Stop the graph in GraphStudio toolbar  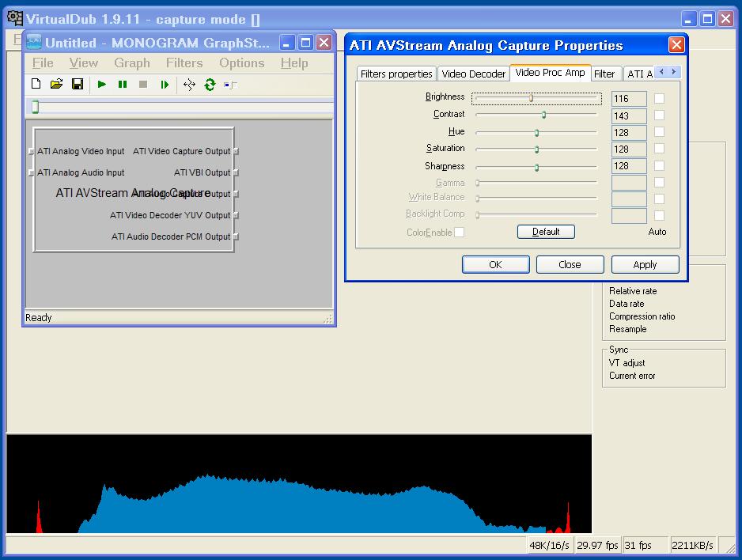[x=143, y=85]
